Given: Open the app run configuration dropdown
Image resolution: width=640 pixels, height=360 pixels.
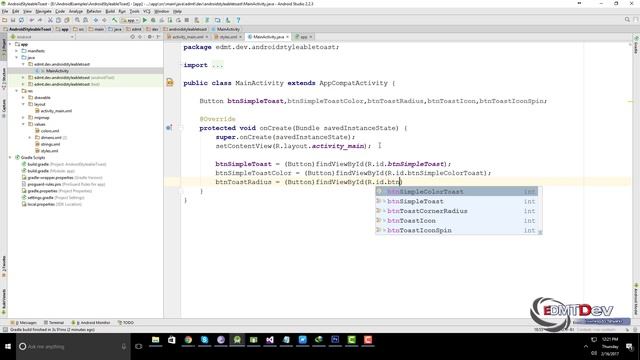Looking at the screenshot, I should click(131, 20).
